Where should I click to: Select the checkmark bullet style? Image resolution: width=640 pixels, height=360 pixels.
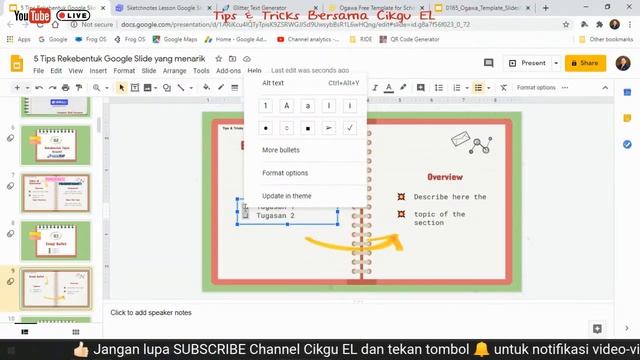point(350,128)
